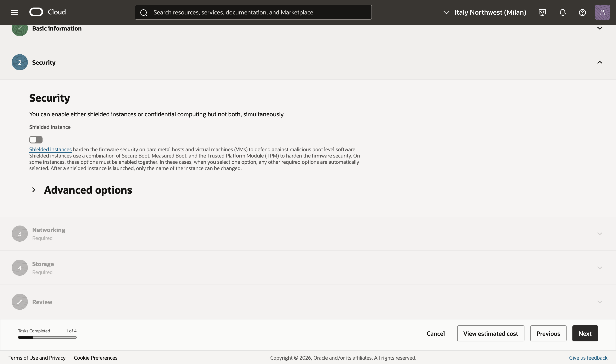
Task: Open the user profile avatar menu
Action: (x=602, y=12)
